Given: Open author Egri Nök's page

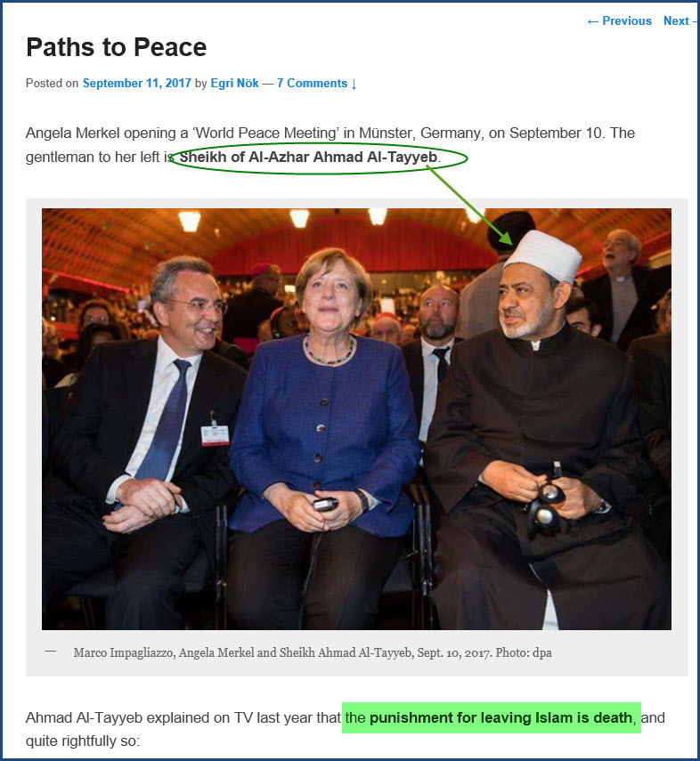Looking at the screenshot, I should 234,83.
